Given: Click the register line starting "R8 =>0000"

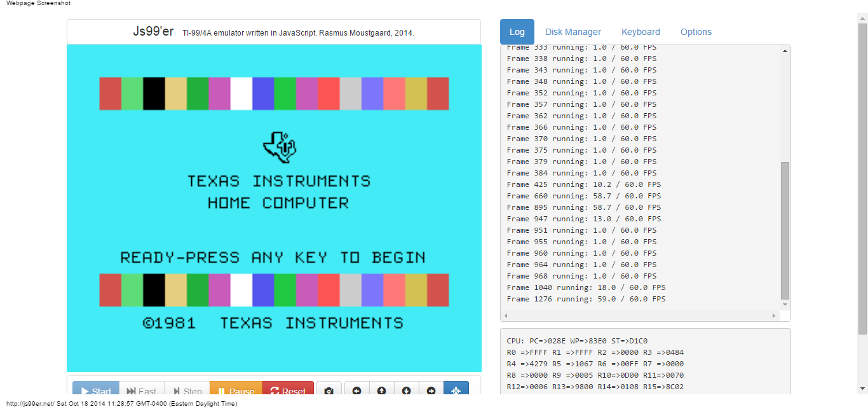Looking at the screenshot, I should 595,375.
